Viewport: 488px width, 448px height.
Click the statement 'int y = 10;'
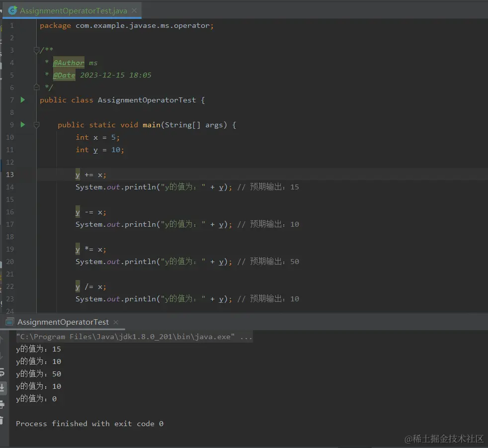pyautogui.click(x=99, y=150)
